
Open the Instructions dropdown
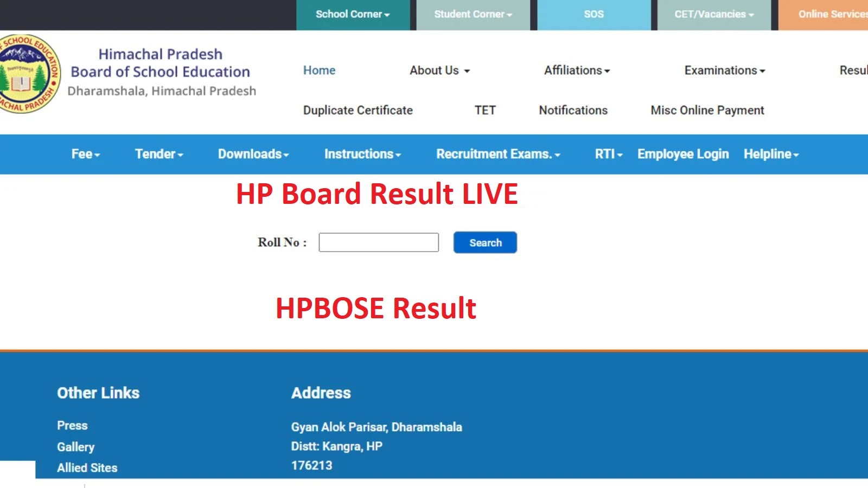tap(362, 154)
